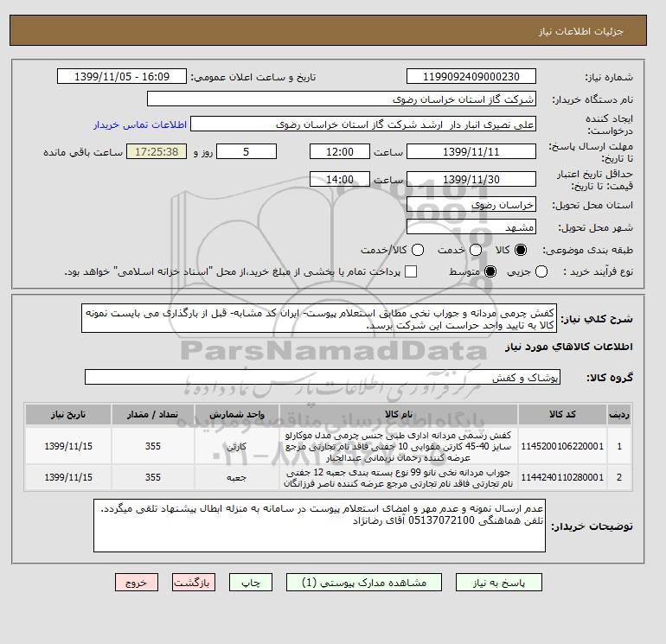This screenshot has width=666, height=644.
Task: Click the buyer name field شرکت گاز استان خراسان رضوی
Action: coord(342,99)
